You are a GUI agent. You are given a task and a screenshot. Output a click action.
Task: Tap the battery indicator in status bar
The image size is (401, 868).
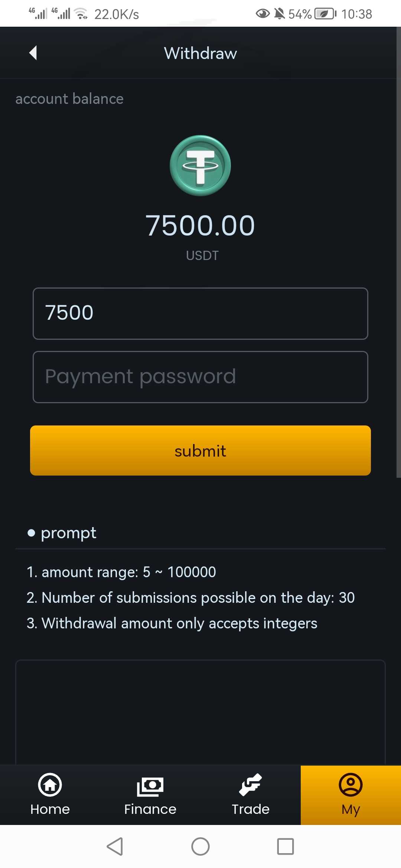[325, 14]
